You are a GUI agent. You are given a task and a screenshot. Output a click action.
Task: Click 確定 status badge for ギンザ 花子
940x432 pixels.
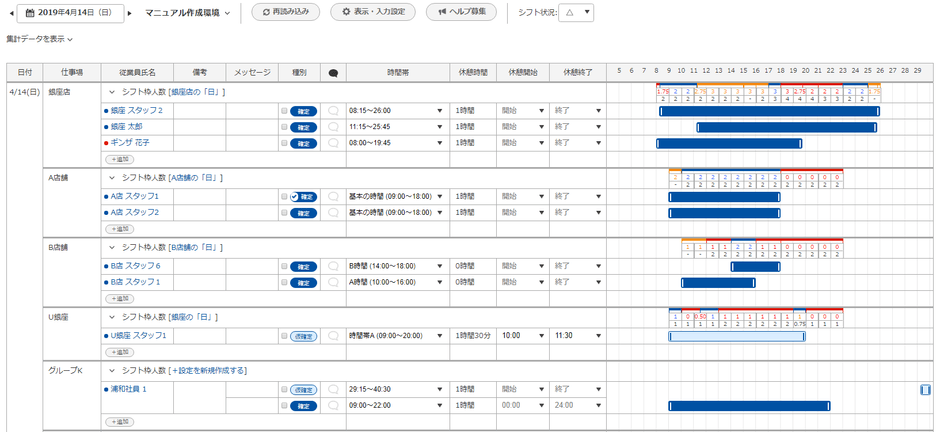(303, 143)
